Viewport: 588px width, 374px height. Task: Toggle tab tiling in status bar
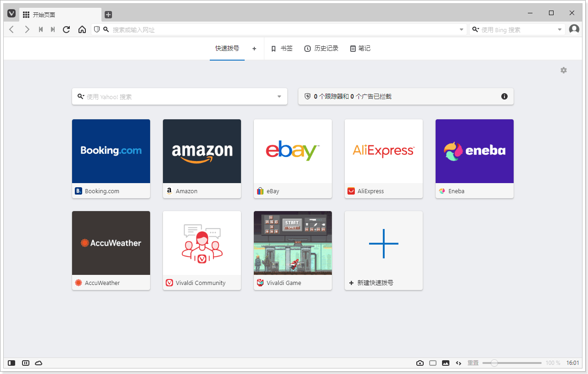point(26,363)
